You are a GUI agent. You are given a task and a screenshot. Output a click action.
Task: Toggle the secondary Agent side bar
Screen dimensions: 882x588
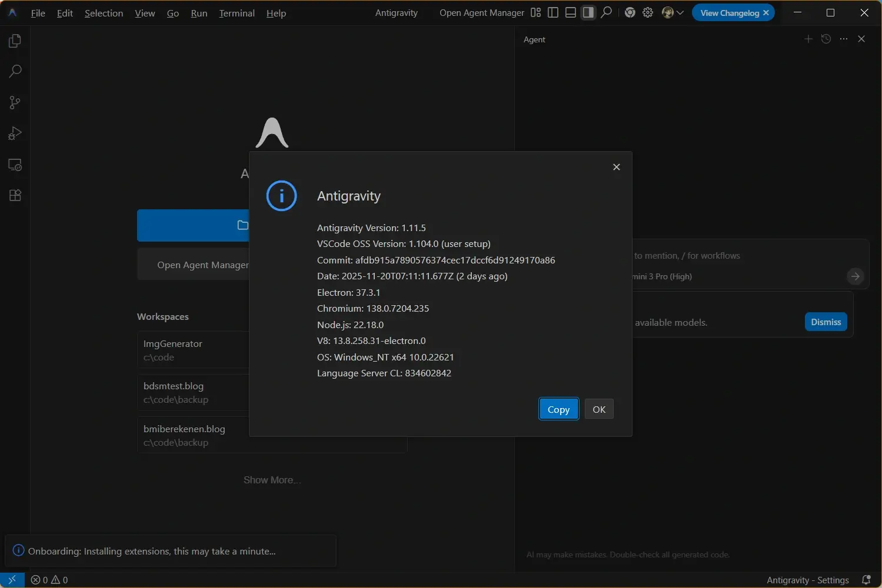588,12
